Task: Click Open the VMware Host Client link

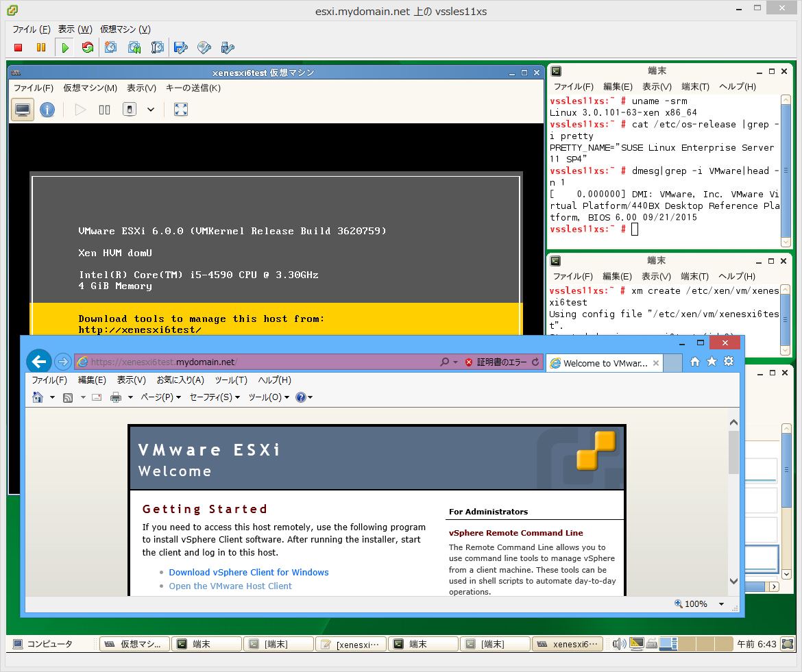Action: (x=230, y=586)
